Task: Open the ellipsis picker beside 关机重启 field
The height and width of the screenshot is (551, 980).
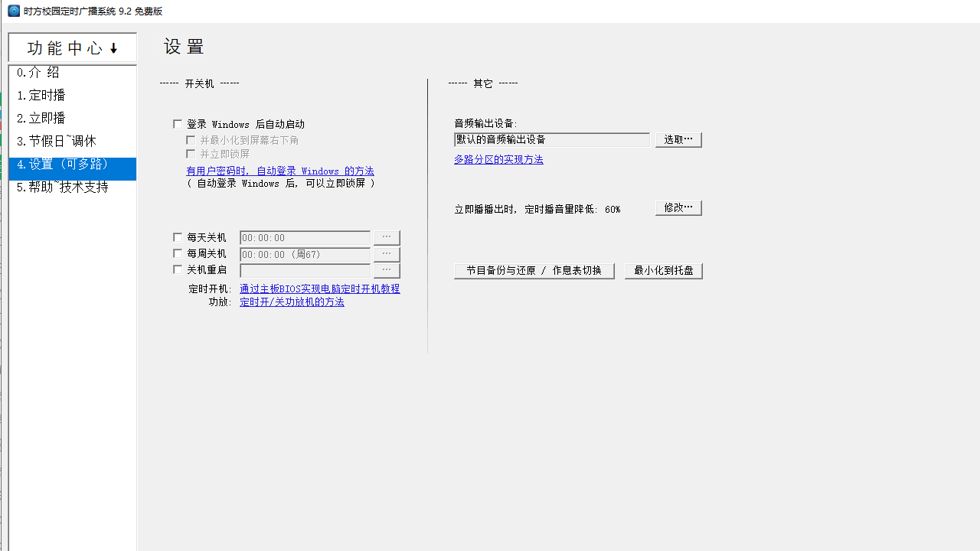Action: 386,269
